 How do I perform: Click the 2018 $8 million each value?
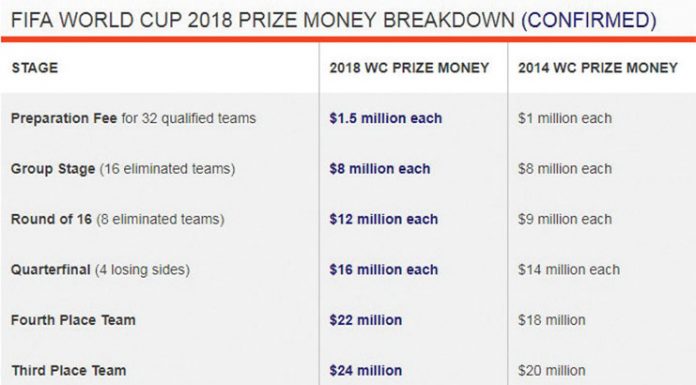pyautogui.click(x=380, y=169)
